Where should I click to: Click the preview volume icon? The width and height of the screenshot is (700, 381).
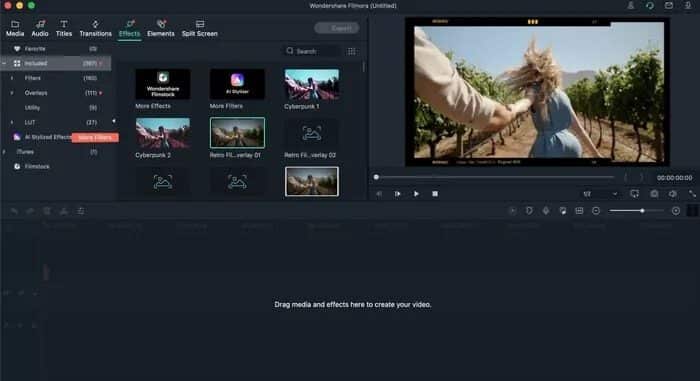673,194
